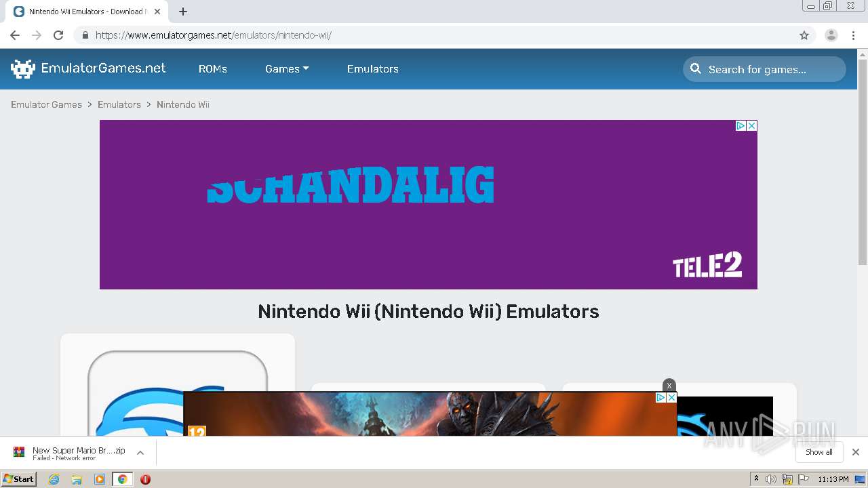Open the Windows Start menu
This screenshot has width=868, height=488.
click(18, 479)
